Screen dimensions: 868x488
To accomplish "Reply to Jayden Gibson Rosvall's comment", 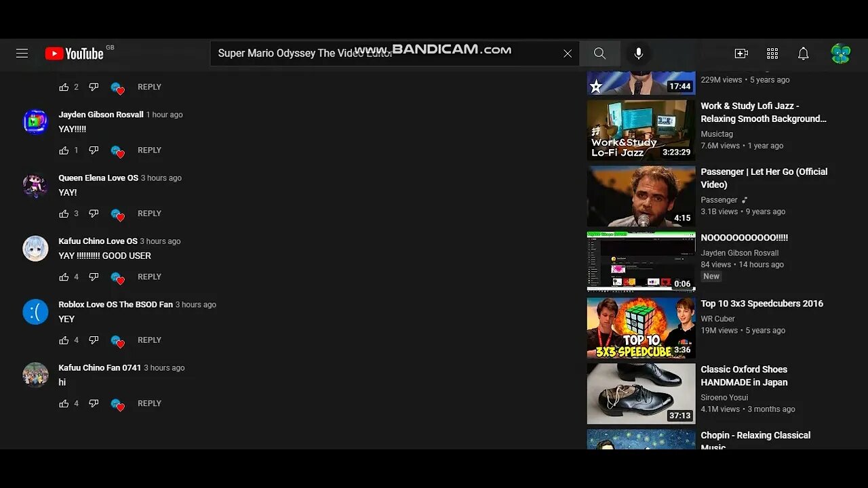I will [x=149, y=150].
